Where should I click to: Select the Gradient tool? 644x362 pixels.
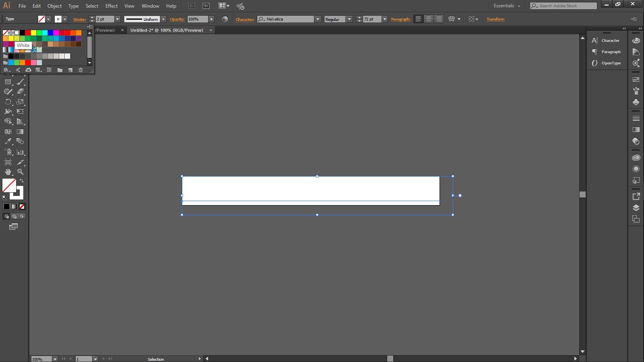21,131
